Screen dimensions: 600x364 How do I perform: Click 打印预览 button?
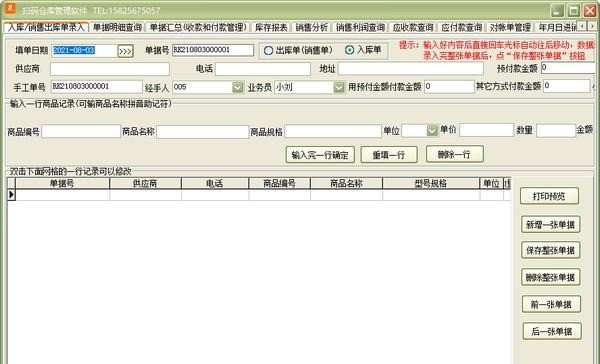(549, 196)
